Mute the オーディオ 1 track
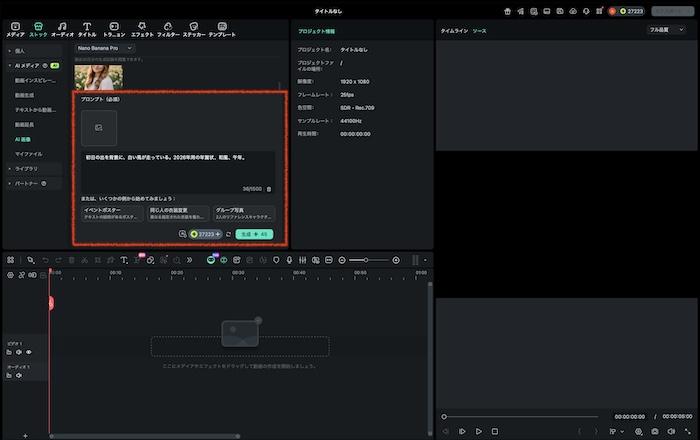 (x=18, y=376)
